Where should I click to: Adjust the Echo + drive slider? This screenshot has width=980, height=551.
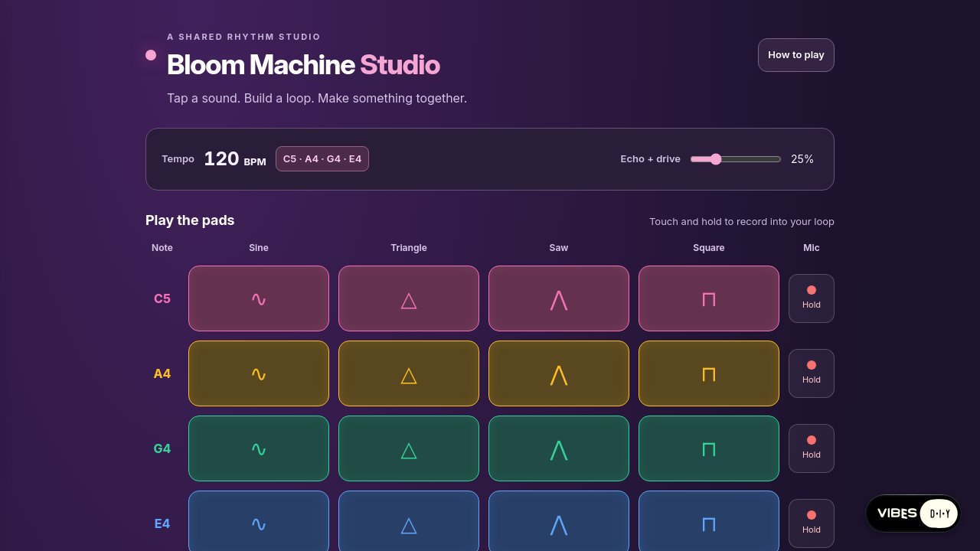[x=736, y=159]
